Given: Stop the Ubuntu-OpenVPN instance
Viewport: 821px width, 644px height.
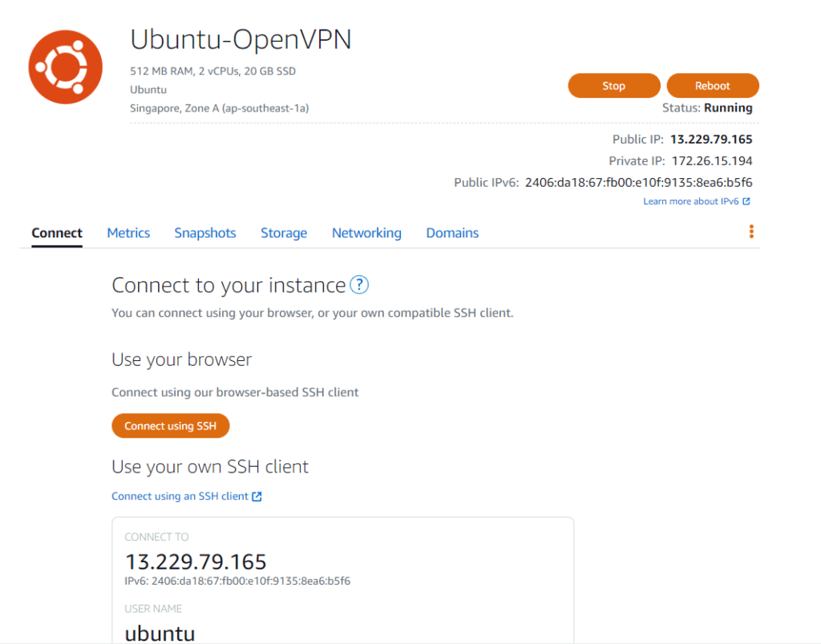Looking at the screenshot, I should pos(613,86).
